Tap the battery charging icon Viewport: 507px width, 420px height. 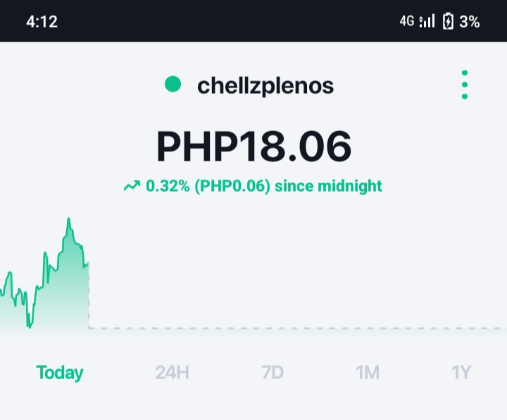click(x=448, y=21)
